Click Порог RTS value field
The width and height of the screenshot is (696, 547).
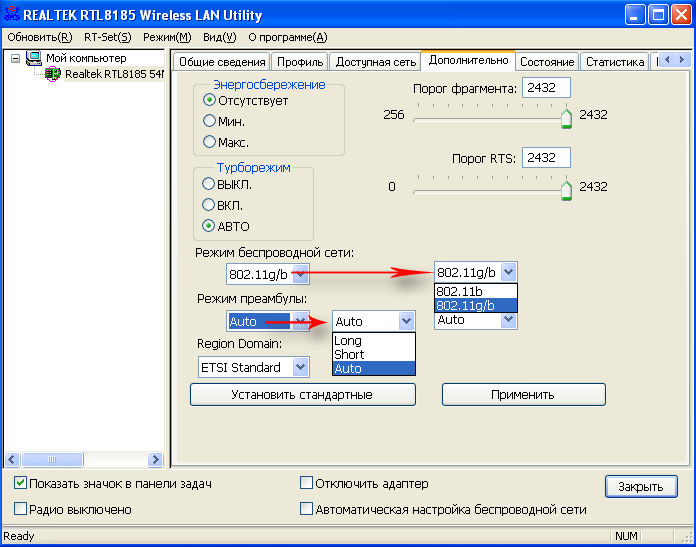coord(546,158)
